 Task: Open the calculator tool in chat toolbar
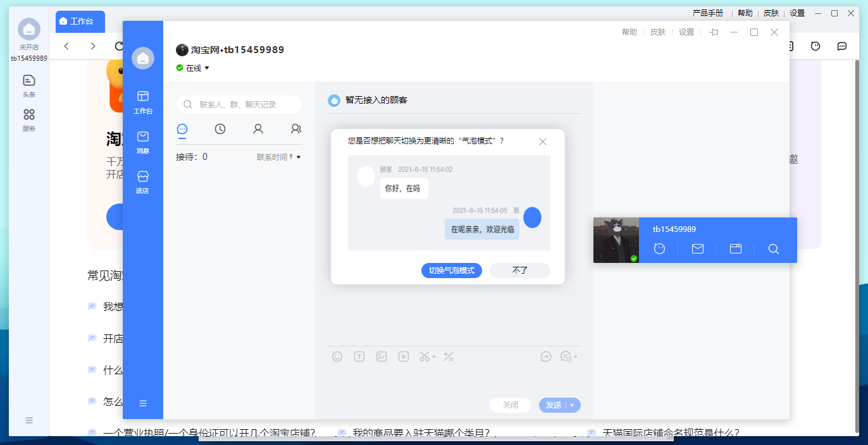[449, 357]
